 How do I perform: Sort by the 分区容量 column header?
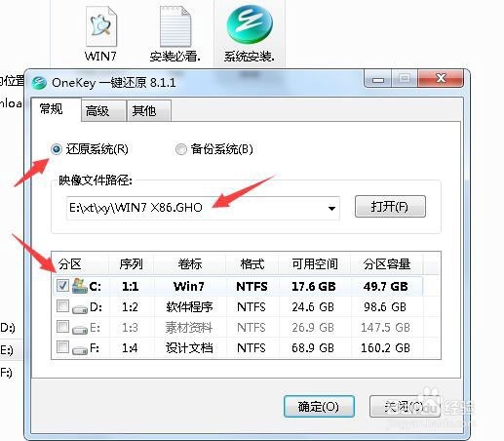click(x=387, y=263)
